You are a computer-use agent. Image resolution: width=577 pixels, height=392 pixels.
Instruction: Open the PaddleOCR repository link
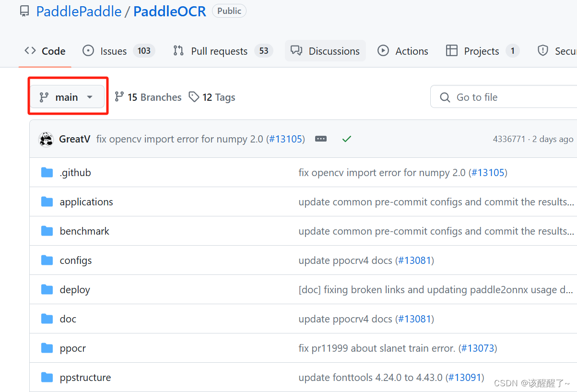point(170,12)
